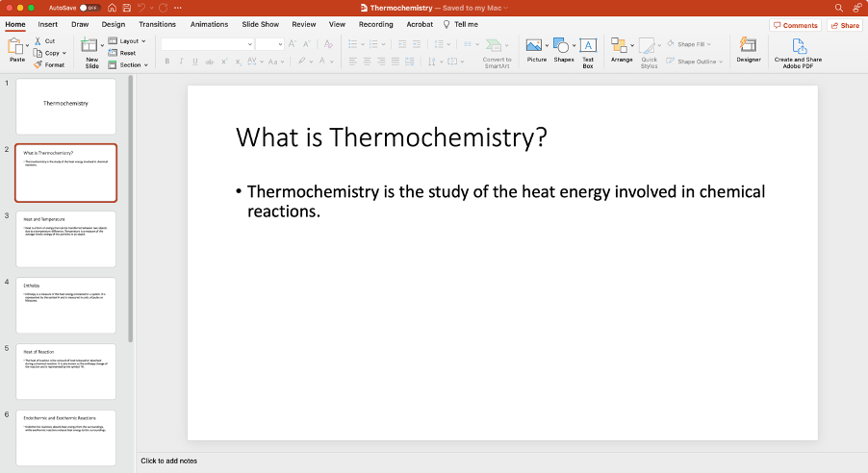Click the Copy icon
Viewport: 868px width, 473px height.
click(x=38, y=53)
